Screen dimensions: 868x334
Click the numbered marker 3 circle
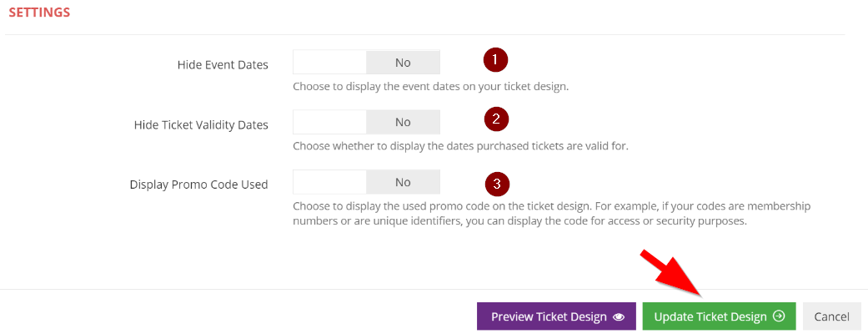point(496,183)
